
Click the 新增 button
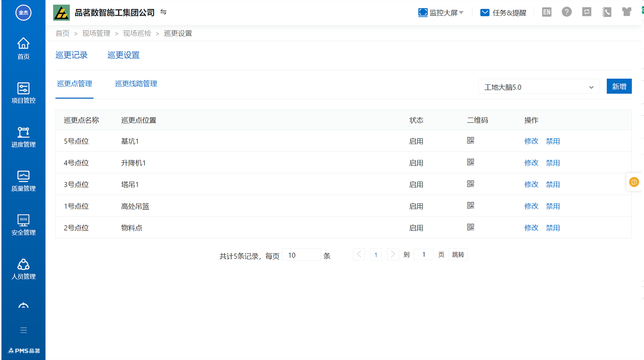click(x=619, y=87)
